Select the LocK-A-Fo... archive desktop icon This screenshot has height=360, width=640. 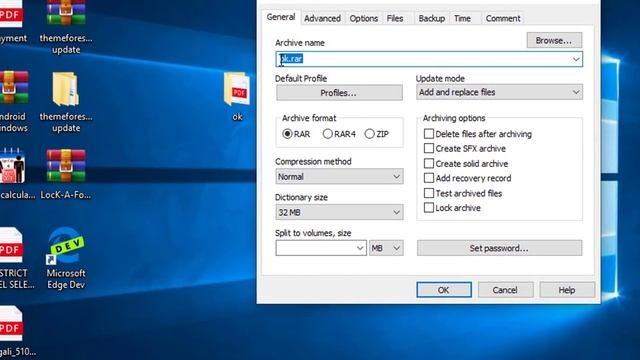66,173
